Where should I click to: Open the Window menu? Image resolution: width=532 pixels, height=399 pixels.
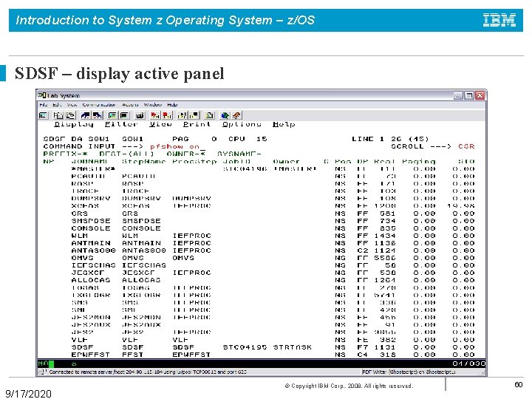coord(152,104)
